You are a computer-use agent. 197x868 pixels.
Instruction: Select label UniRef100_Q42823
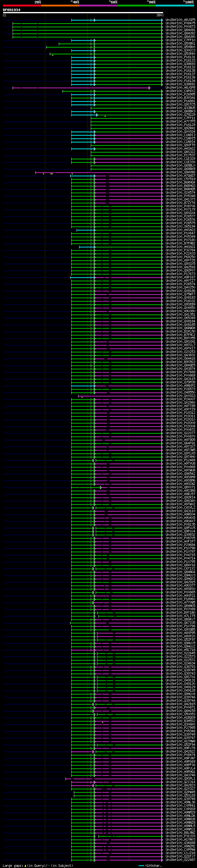point(180,785)
